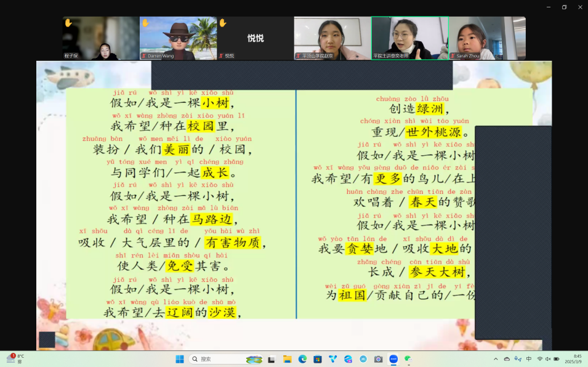Click the Windows Start button
588x367 pixels.
click(180, 359)
